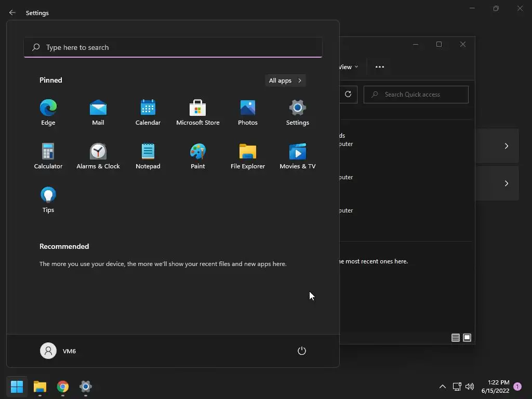Launch the Mail app

pos(98,113)
